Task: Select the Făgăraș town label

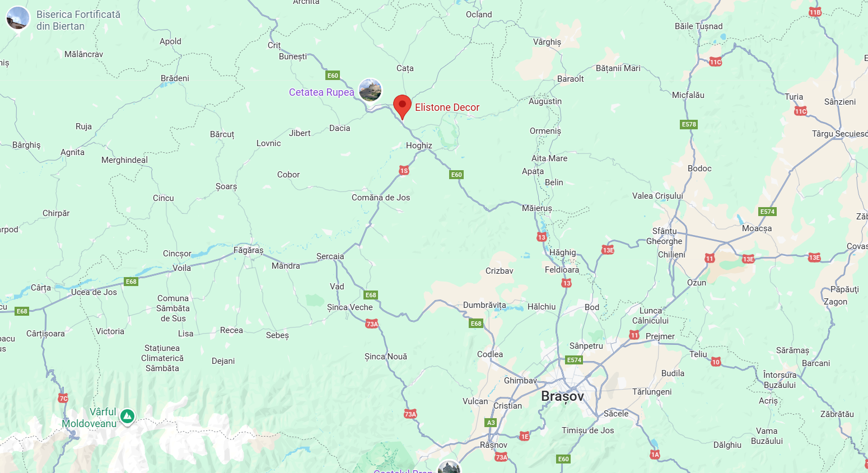Action: point(248,250)
